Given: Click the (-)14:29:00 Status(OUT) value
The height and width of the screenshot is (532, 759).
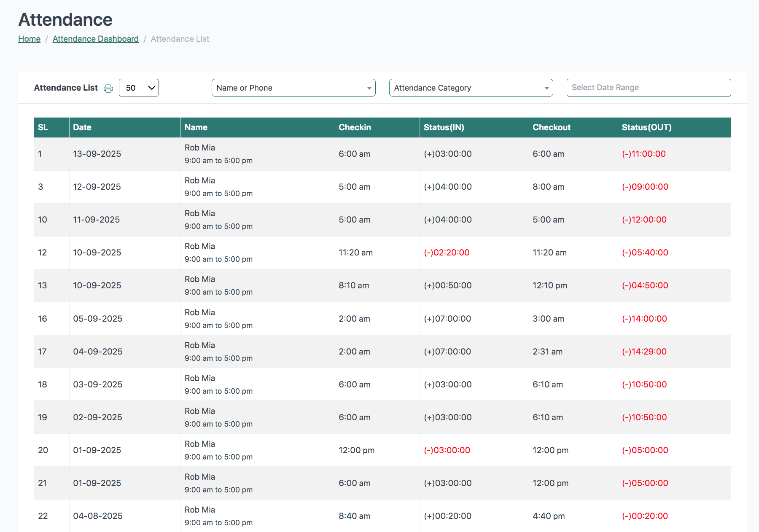Looking at the screenshot, I should click(x=644, y=352).
